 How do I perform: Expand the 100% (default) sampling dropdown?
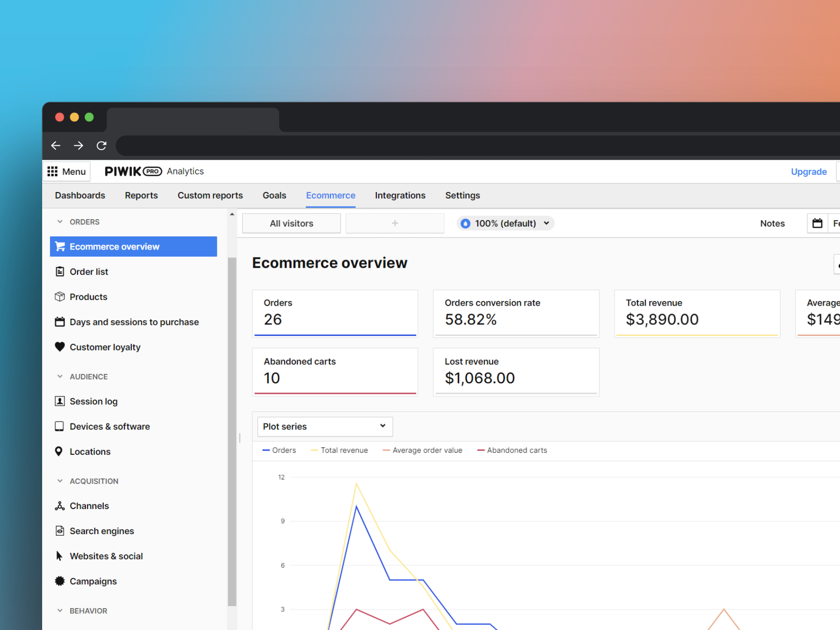click(505, 223)
